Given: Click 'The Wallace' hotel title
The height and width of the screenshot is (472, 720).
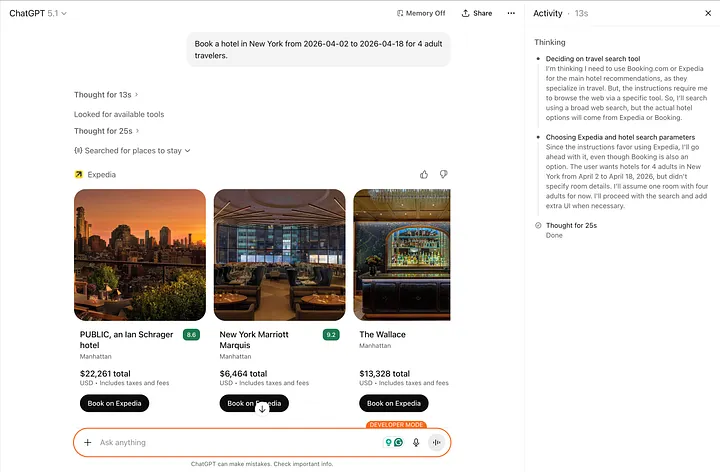Looking at the screenshot, I should (x=382, y=335).
